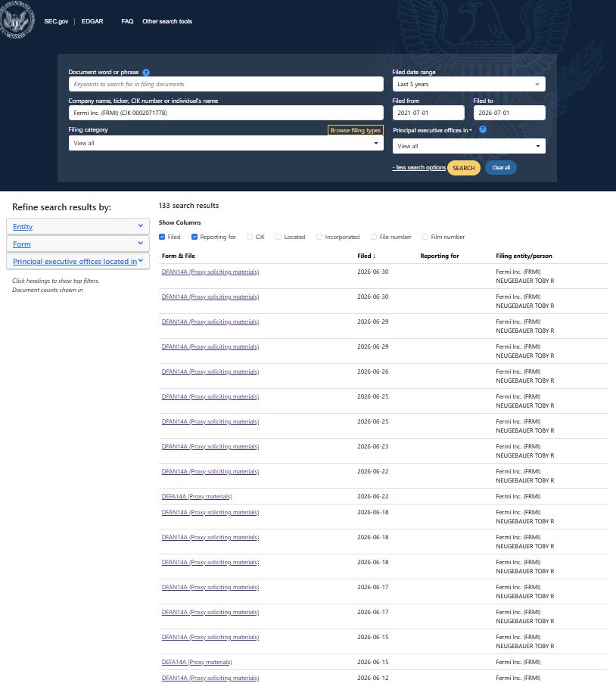Click the SEC seal logo
616x683 pixels.
(x=17, y=20)
